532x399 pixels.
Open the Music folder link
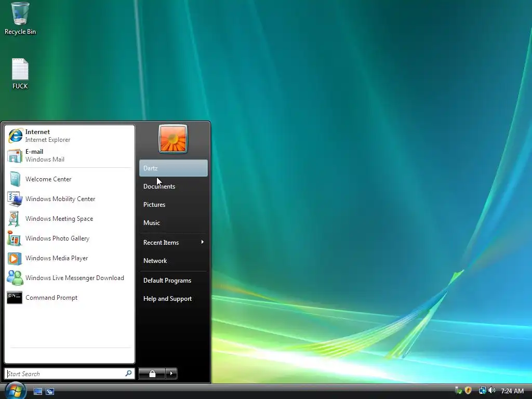click(174, 223)
